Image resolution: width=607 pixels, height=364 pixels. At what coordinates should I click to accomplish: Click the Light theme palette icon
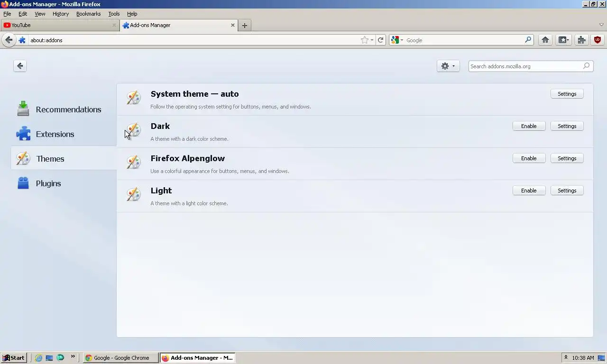[134, 194]
